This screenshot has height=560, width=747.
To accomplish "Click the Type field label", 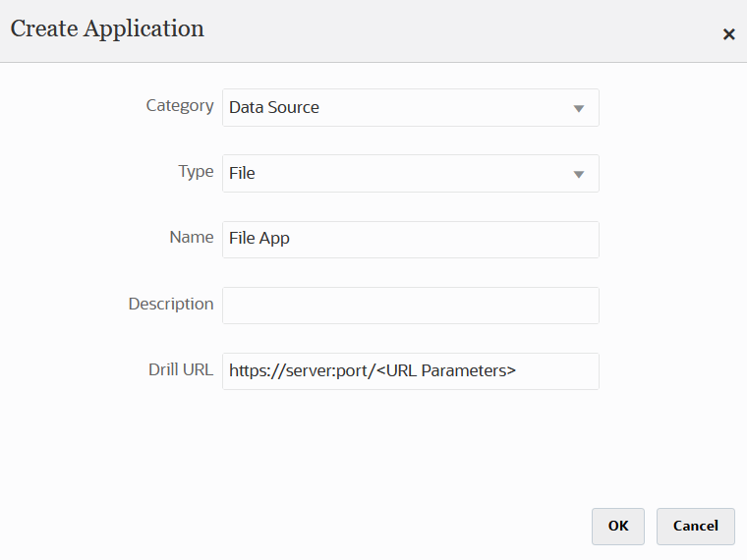I will point(196,172).
